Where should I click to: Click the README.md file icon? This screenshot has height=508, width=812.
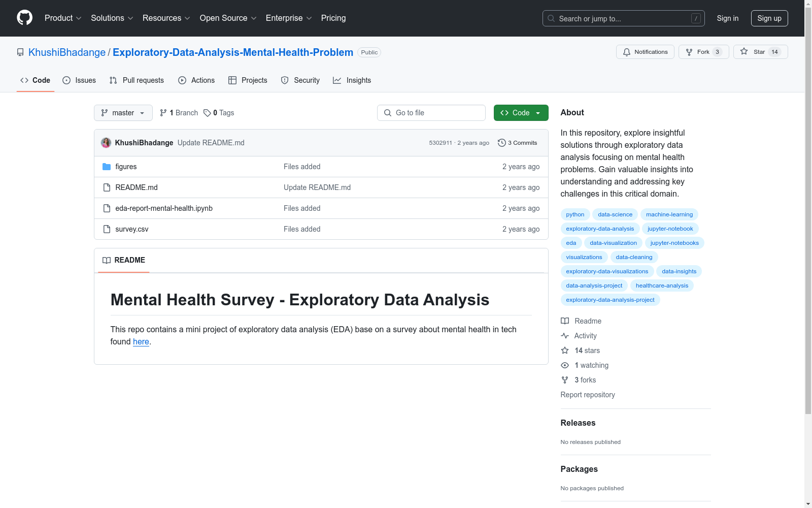[107, 187]
